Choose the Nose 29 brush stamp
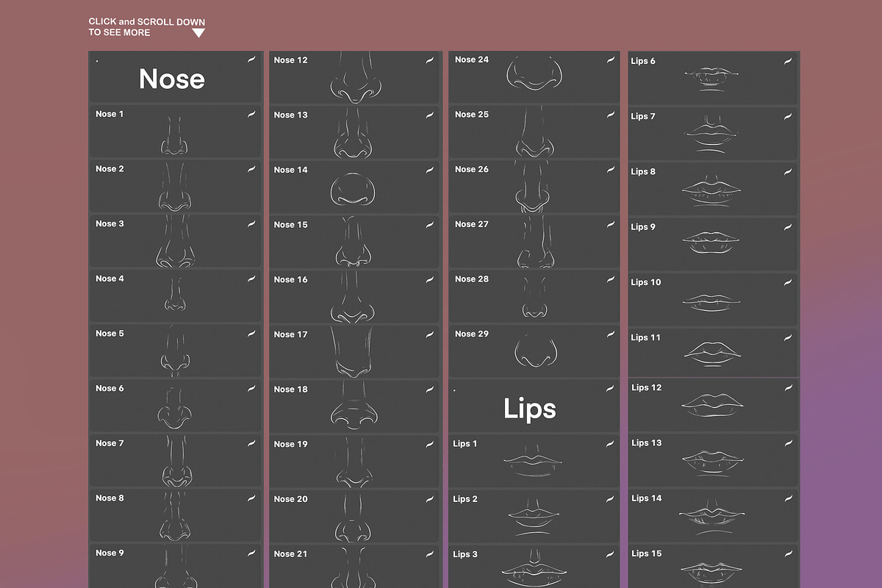This screenshot has width=882, height=588. click(534, 351)
